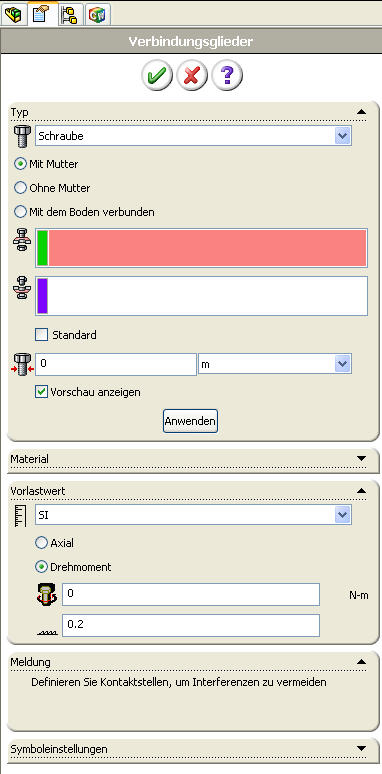Open help with the purple question mark icon
The image size is (382, 774).
pyautogui.click(x=227, y=76)
